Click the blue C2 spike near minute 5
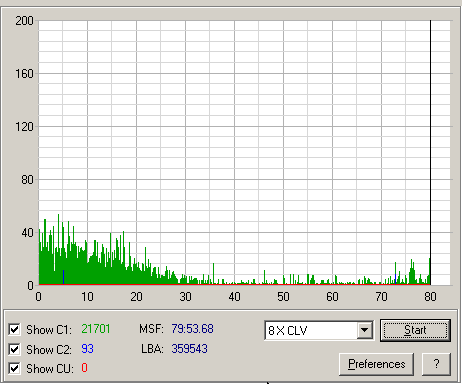Viewport: 462px width, 384px height. (63, 277)
